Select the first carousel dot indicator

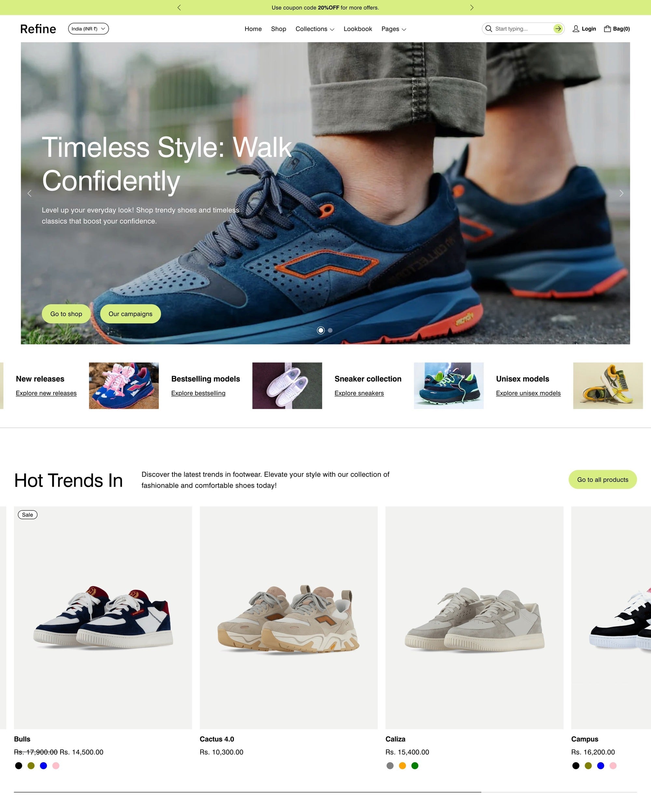[320, 330]
